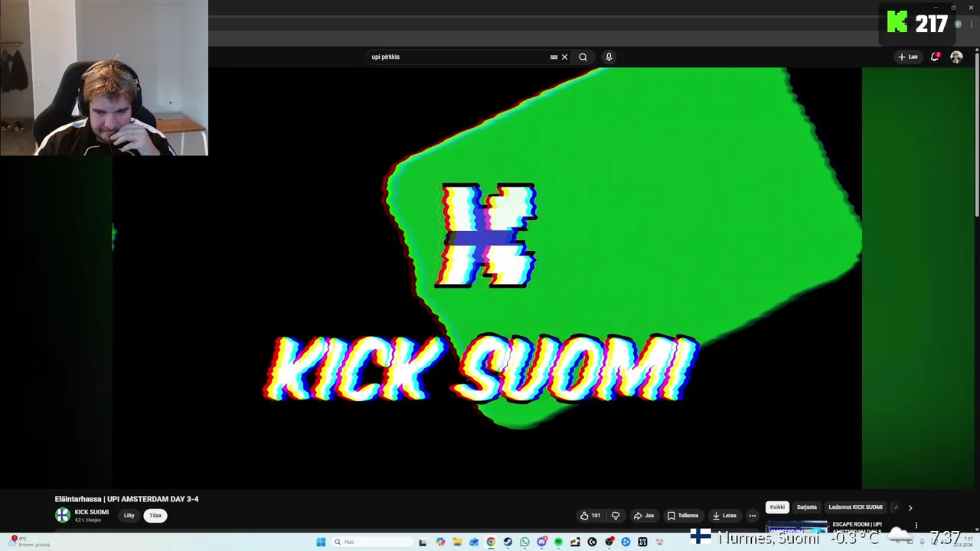Click the magnifier search button in YouTube
This screenshot has height=551, width=980.
pos(583,57)
